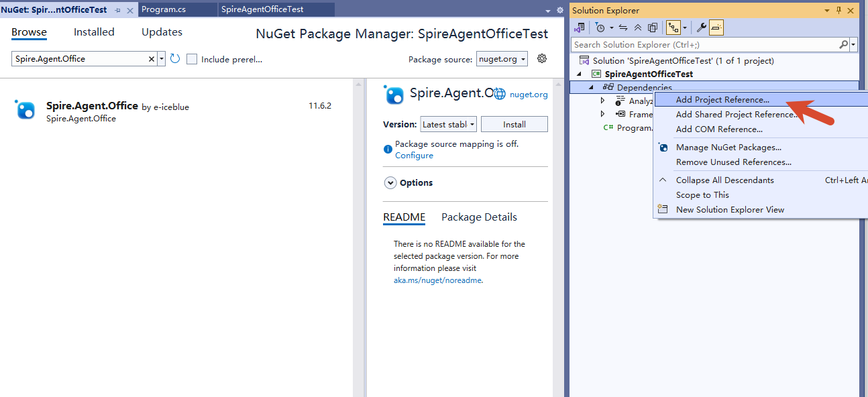The image size is (868, 397).
Task: Refresh NuGet search results icon
Action: (x=175, y=59)
